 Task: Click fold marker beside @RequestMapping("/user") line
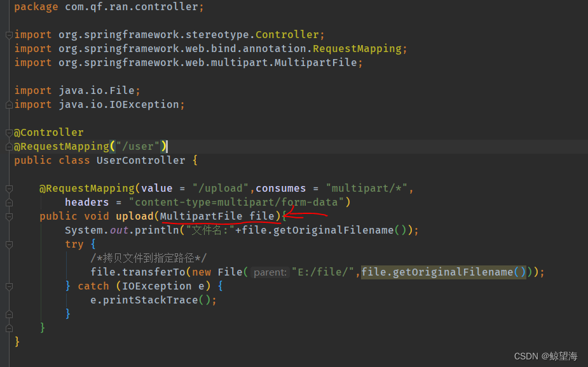[x=10, y=147]
